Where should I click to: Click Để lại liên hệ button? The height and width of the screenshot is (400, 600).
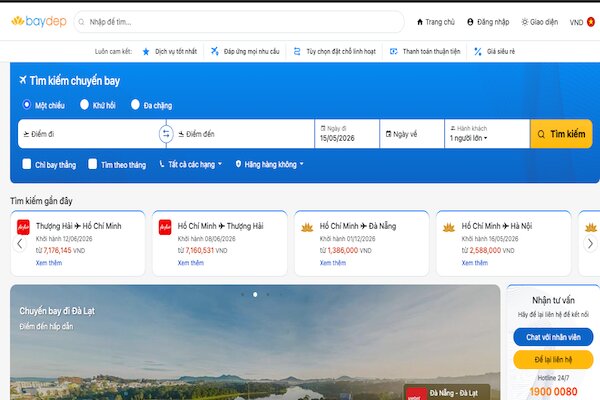point(553,359)
